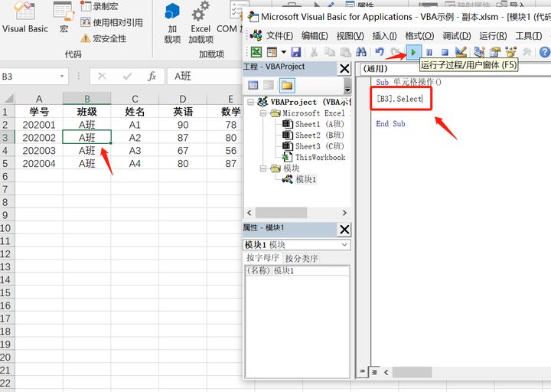Click the Cut scissors icon
Image resolution: width=551 pixels, height=392 pixels.
(x=314, y=52)
